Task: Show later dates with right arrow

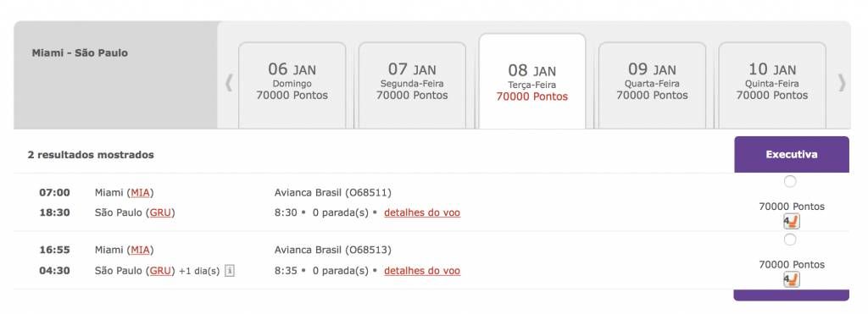Action: click(842, 83)
